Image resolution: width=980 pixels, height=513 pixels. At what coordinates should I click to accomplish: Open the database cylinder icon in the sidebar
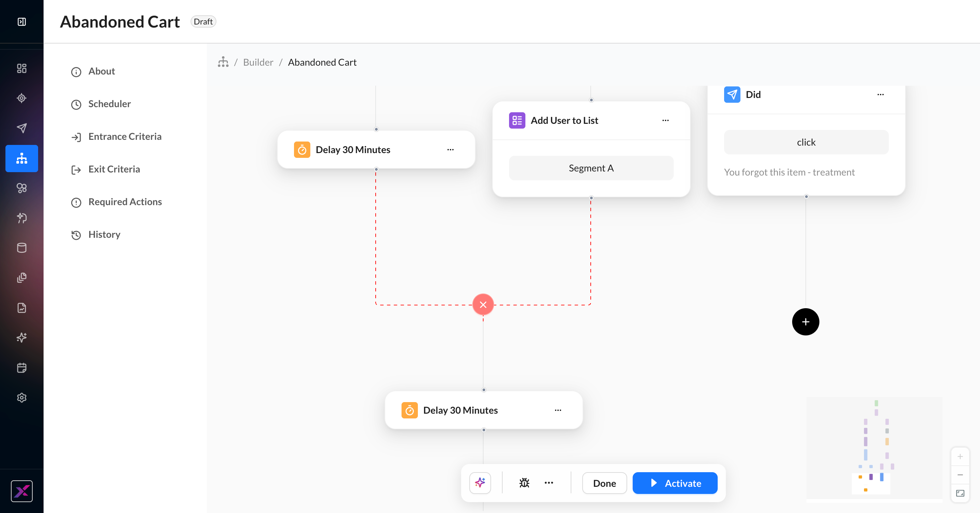(x=22, y=248)
